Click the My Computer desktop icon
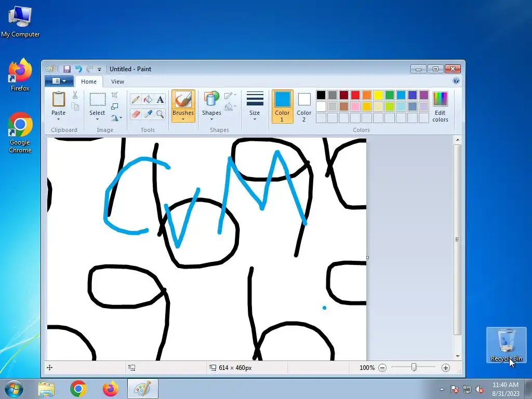 (20, 21)
